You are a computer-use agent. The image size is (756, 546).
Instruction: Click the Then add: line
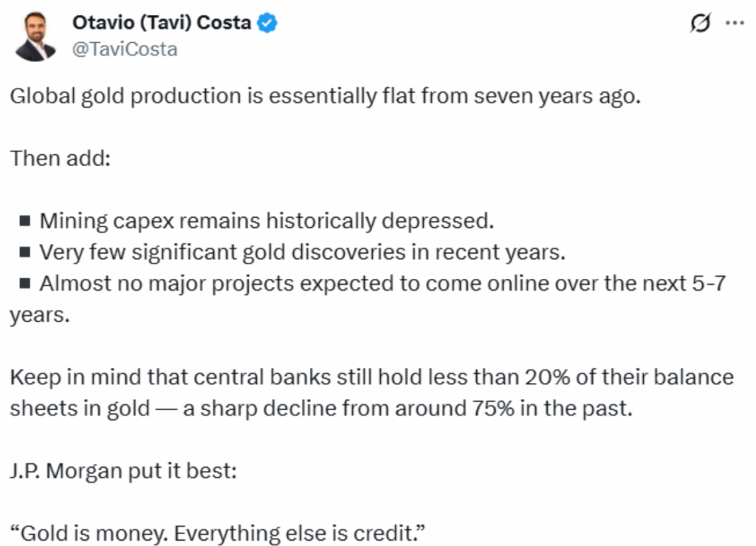(61, 158)
